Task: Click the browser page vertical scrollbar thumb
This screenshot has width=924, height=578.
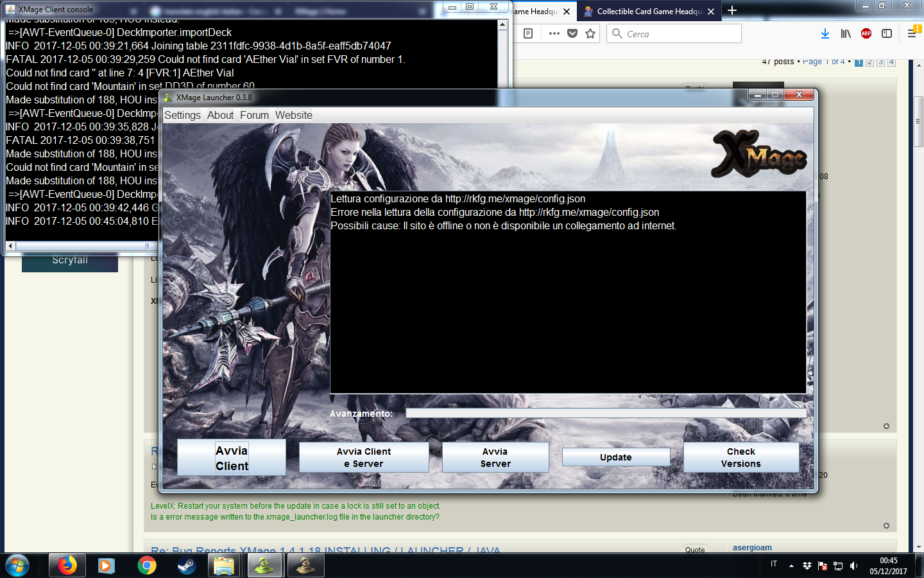Action: pyautogui.click(x=918, y=121)
